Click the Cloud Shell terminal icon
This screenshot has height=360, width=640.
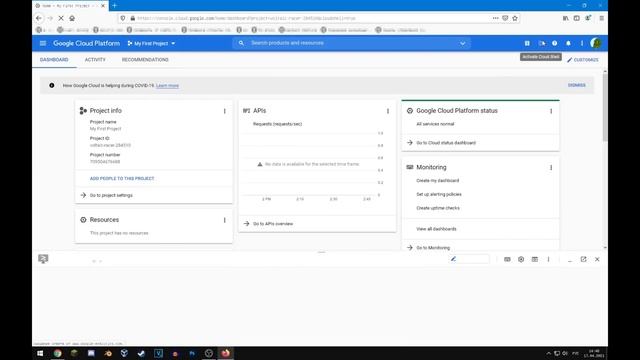tap(43, 259)
